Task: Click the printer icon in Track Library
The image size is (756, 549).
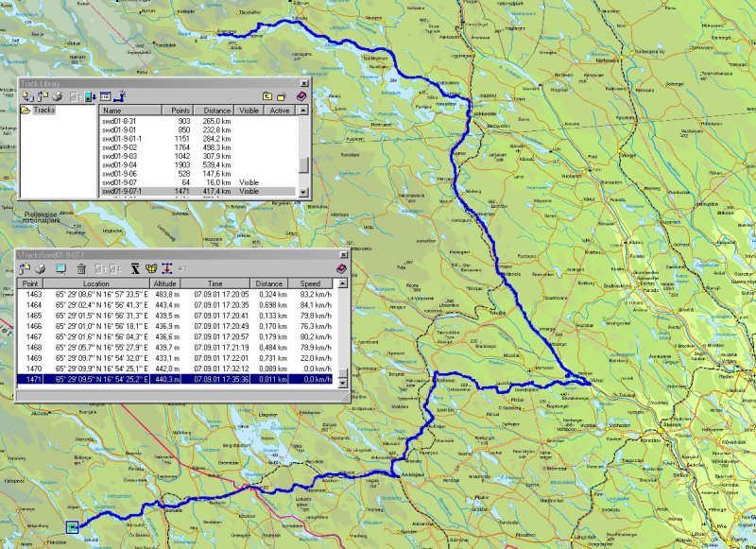Action: 59,96
